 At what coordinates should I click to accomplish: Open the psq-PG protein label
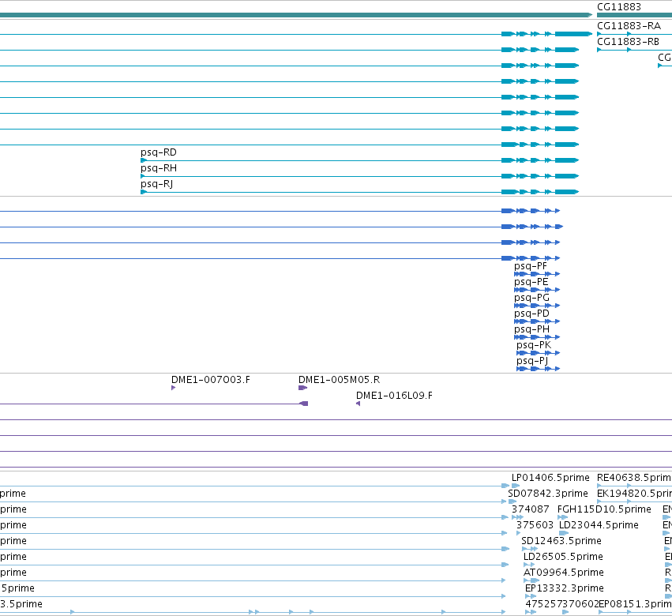tap(531, 298)
